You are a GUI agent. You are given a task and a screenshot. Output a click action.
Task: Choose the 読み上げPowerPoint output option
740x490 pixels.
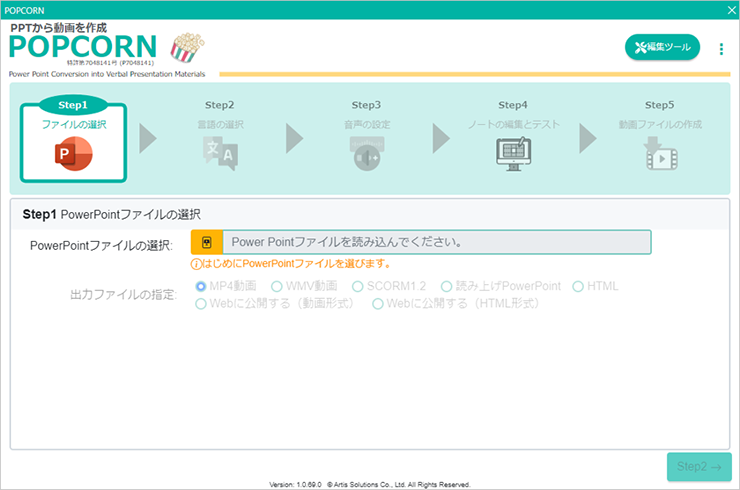[501, 286]
